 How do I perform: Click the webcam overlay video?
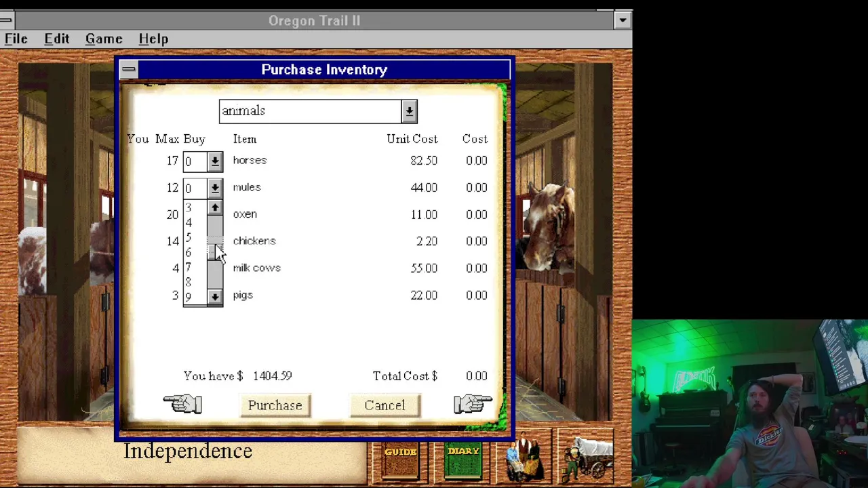click(750, 404)
